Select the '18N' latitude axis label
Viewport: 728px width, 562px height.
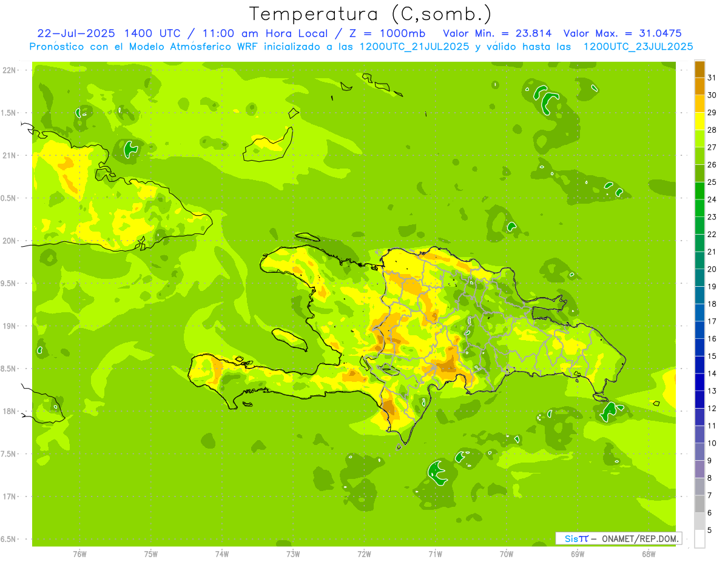[x=10, y=411]
